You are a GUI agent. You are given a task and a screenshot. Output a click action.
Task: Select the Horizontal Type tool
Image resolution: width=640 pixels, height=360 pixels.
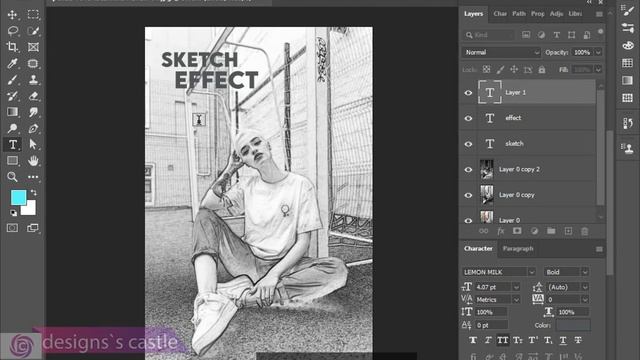point(12,144)
